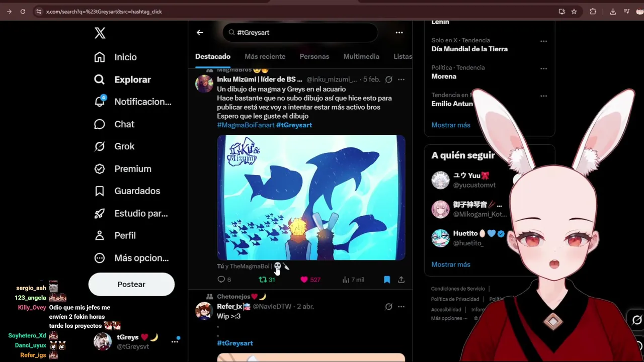Repost Inku Mizumi's post with 31 reposts
The width and height of the screenshot is (644, 362).
click(x=267, y=280)
